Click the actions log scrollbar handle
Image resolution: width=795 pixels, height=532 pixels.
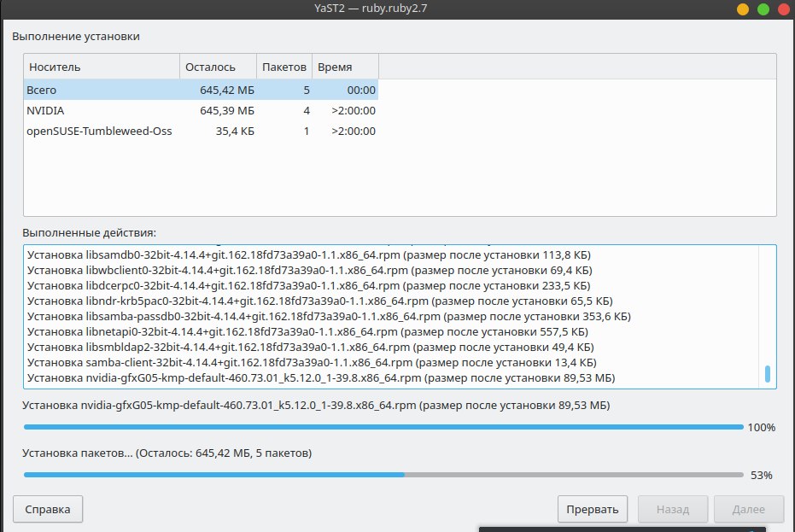click(x=767, y=374)
